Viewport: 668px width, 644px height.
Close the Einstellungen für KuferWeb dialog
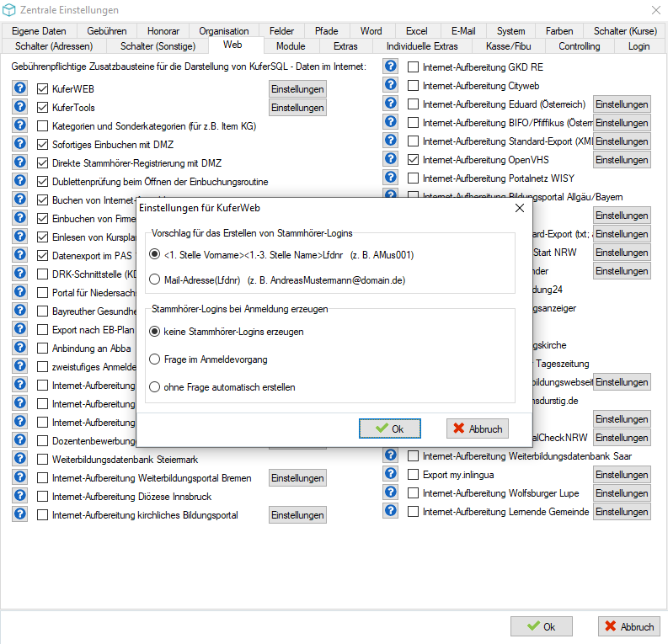coord(519,208)
